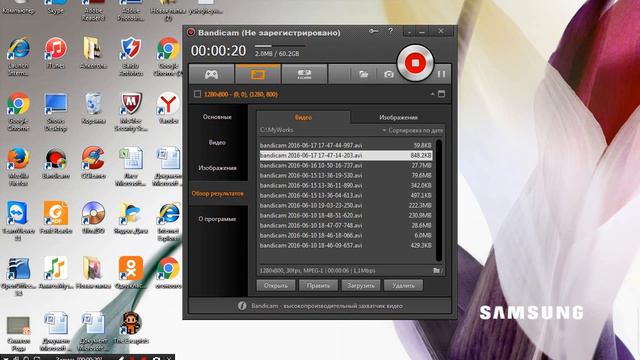Select file bandicam 2016-06-15 13-36-04-613.avi
Image resolution: width=640 pixels, height=360 pixels.
pos(346,195)
